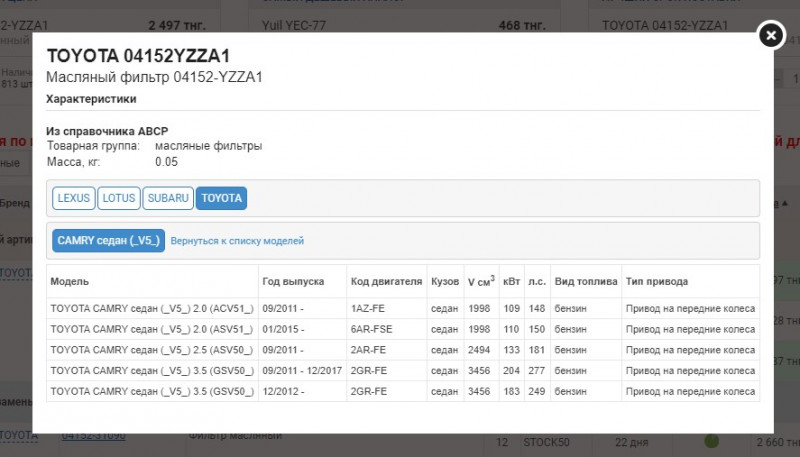This screenshot has height=457, width=800.
Task: Switch to the LEXUS brand tab
Action: tap(73, 198)
